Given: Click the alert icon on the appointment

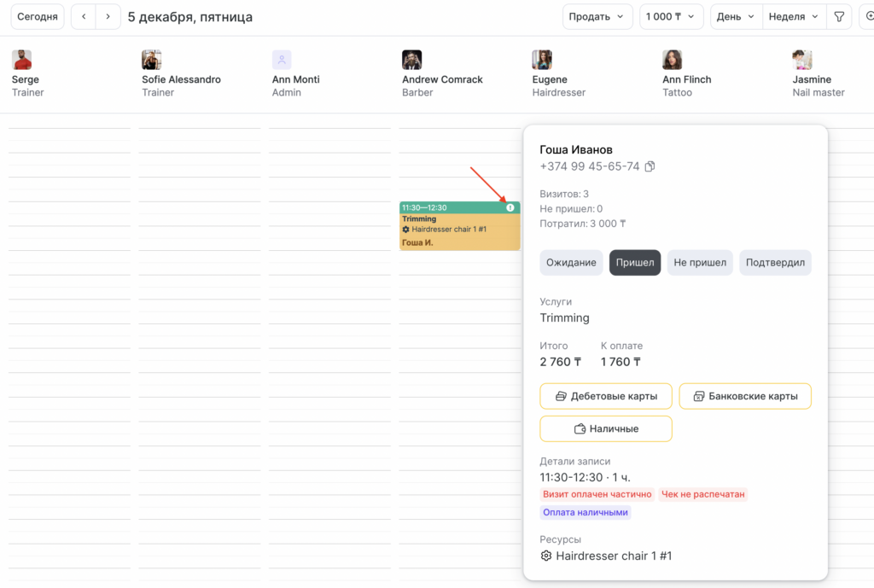Looking at the screenshot, I should pos(510,207).
